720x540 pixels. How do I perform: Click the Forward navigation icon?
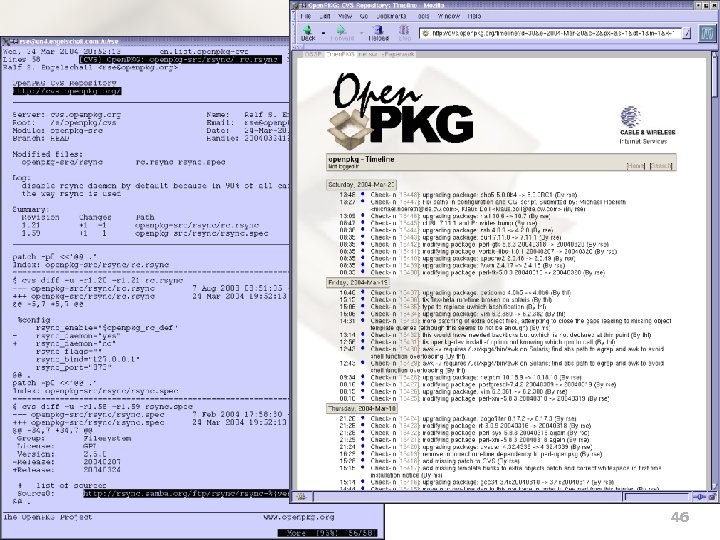point(341,33)
